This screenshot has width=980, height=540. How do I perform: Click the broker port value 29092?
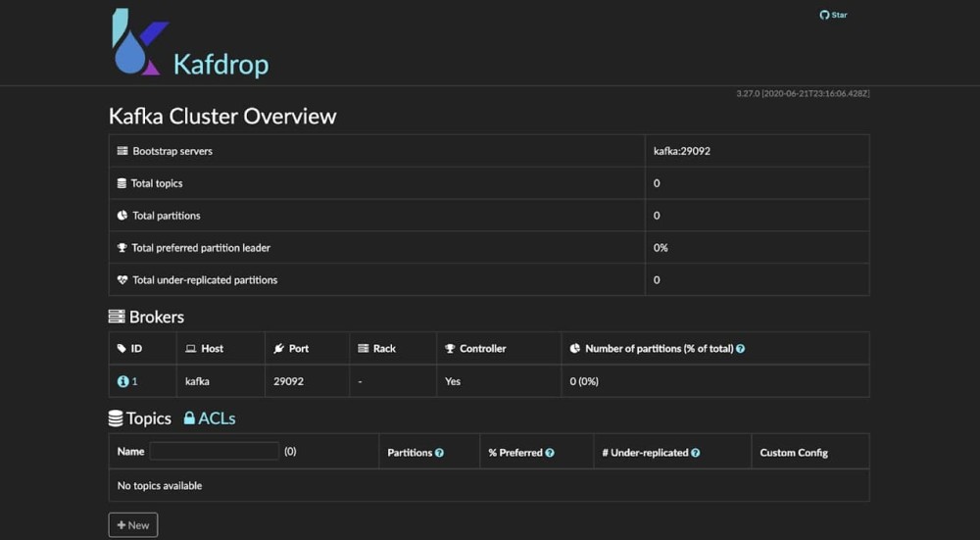pos(289,381)
